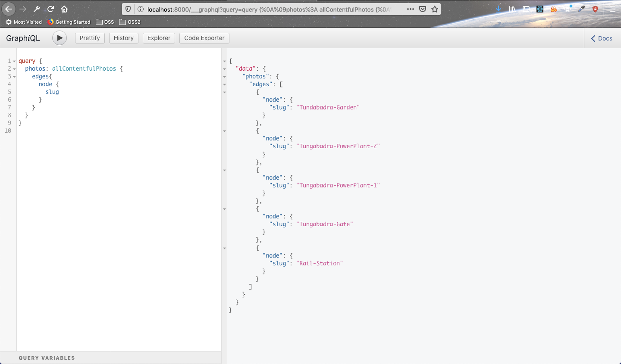621x364 pixels.
Task: Click the color picker eyedropper extension
Action: point(582,9)
